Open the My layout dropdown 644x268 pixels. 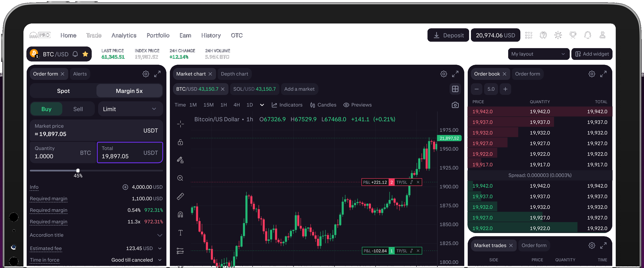click(x=539, y=54)
